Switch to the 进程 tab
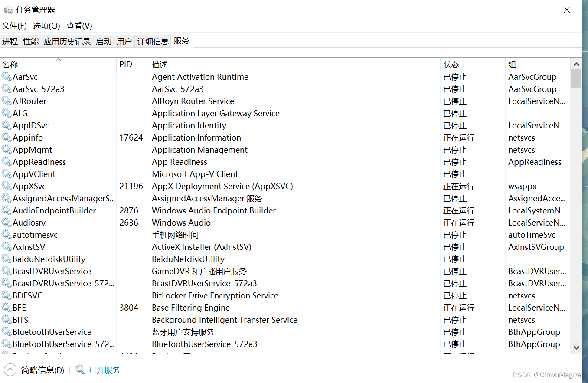This screenshot has height=383, width=588. (x=10, y=41)
